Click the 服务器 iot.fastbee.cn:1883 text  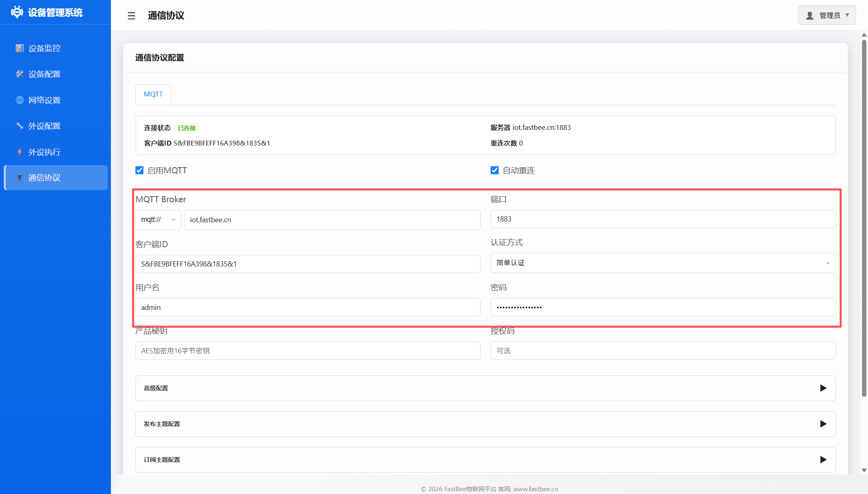(530, 127)
